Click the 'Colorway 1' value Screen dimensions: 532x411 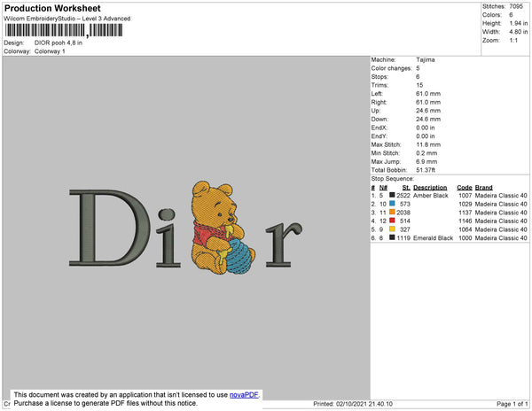(x=50, y=51)
